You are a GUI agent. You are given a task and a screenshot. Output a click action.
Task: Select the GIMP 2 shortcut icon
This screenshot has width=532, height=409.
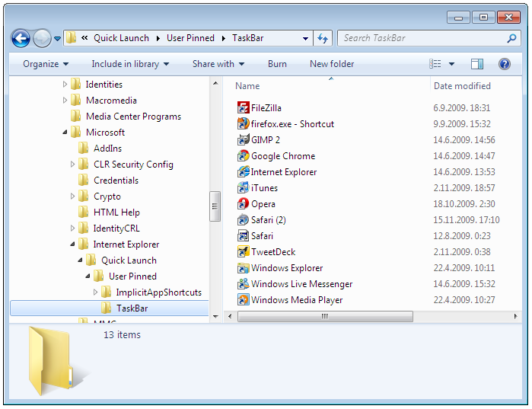243,139
